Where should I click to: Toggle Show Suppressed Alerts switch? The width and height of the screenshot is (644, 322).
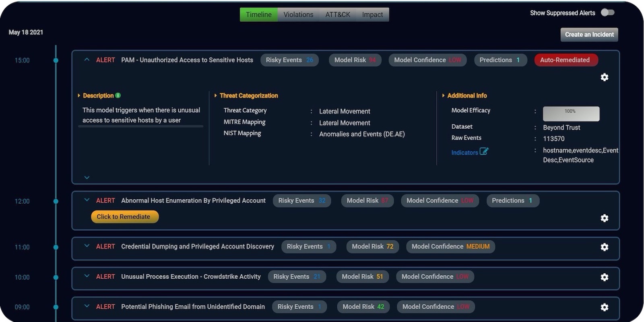pyautogui.click(x=607, y=13)
